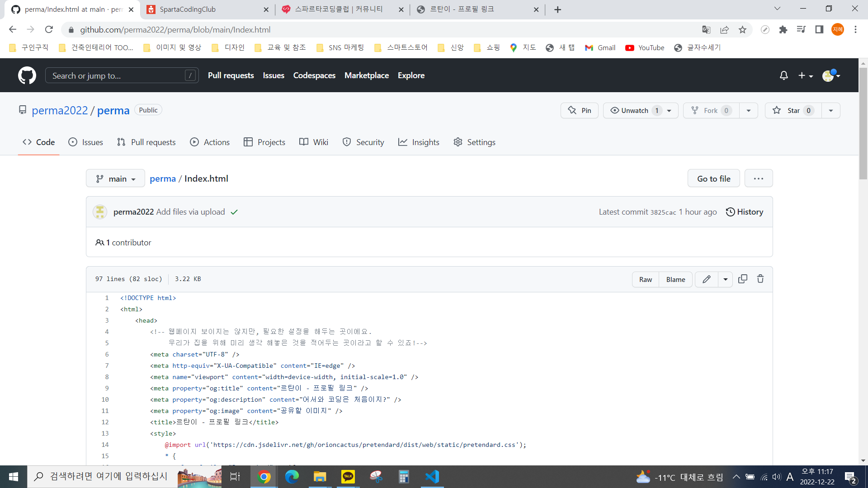Pin the perma repository
The image size is (868, 488).
580,110
